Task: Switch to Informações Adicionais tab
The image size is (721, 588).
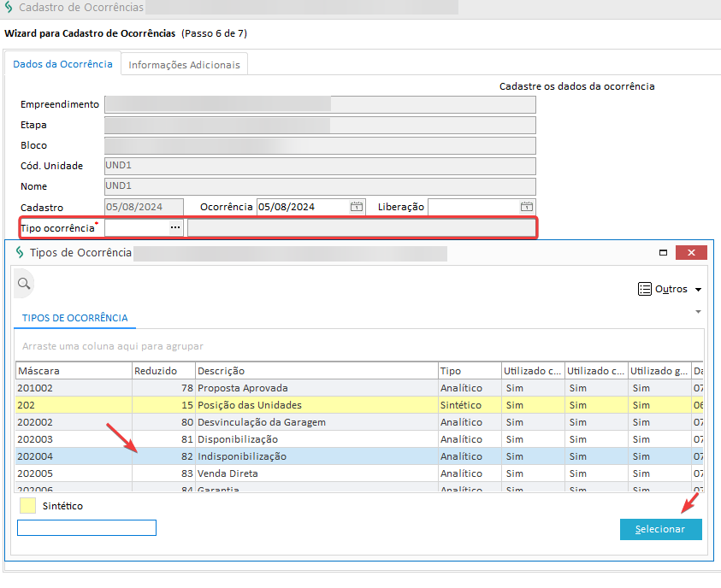Action: (185, 65)
